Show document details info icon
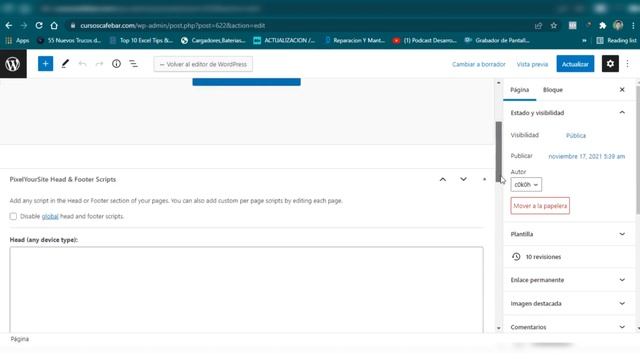This screenshot has height=360, width=640. [x=116, y=64]
